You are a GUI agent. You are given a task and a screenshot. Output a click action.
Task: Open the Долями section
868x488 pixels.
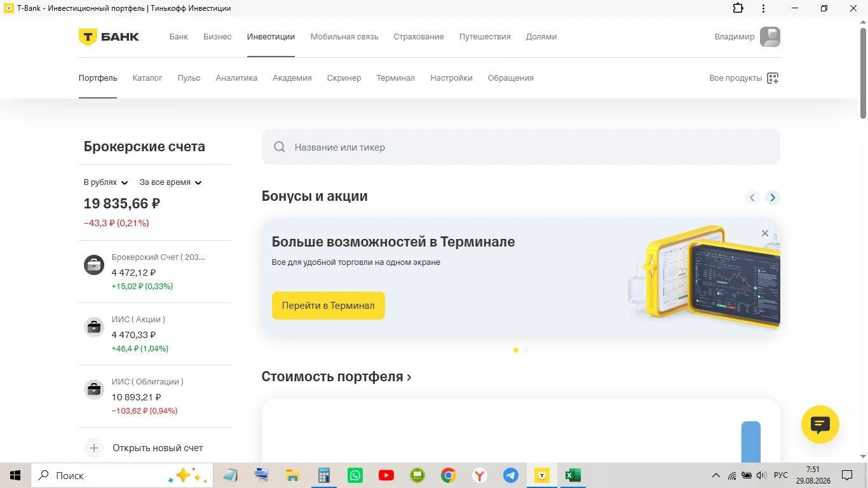541,37
